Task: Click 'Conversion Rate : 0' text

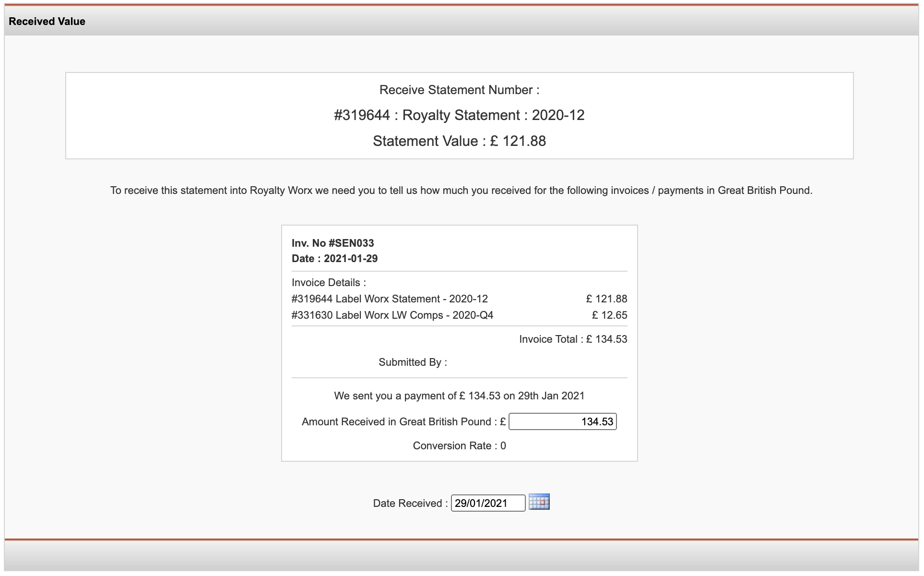Action: (x=459, y=446)
